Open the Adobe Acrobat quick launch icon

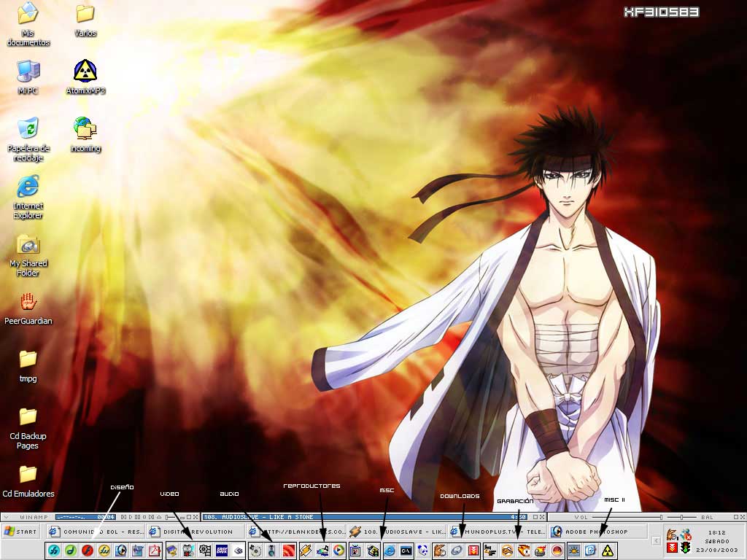(155, 551)
